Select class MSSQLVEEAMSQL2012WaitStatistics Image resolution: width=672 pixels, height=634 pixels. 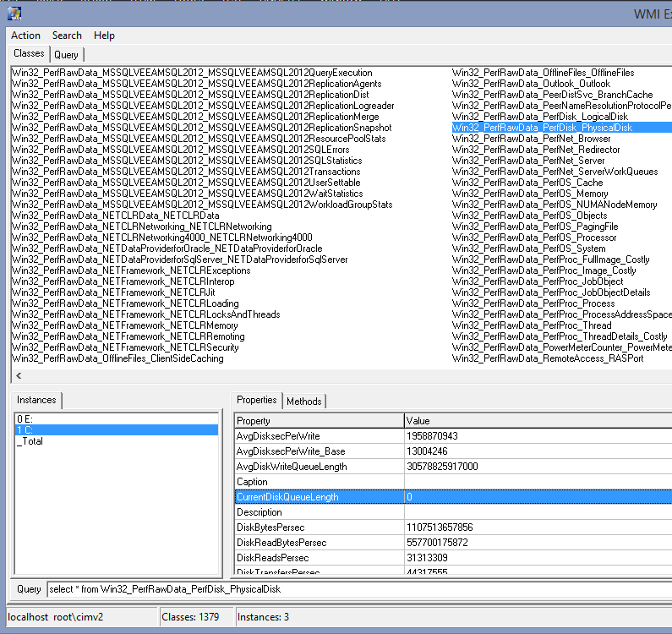(188, 194)
